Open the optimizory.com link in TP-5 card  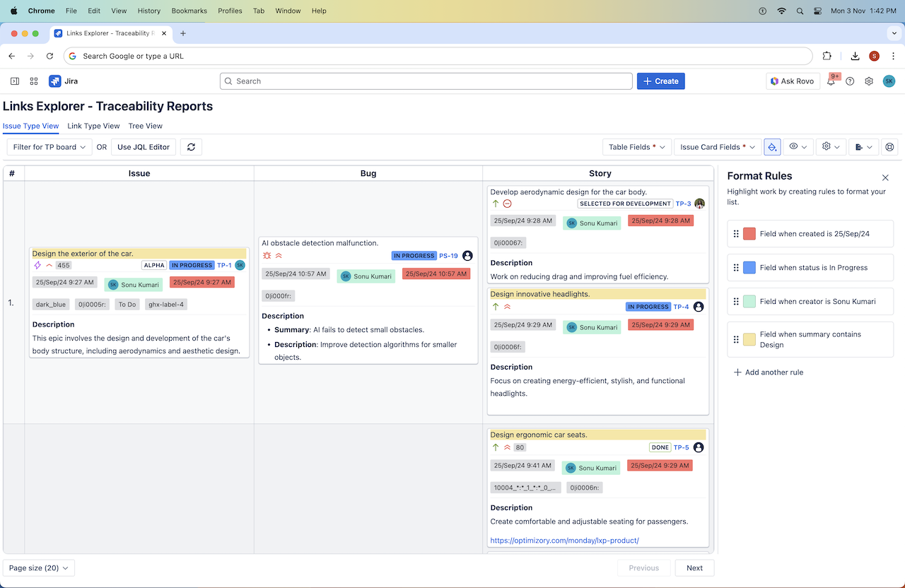coord(564,541)
